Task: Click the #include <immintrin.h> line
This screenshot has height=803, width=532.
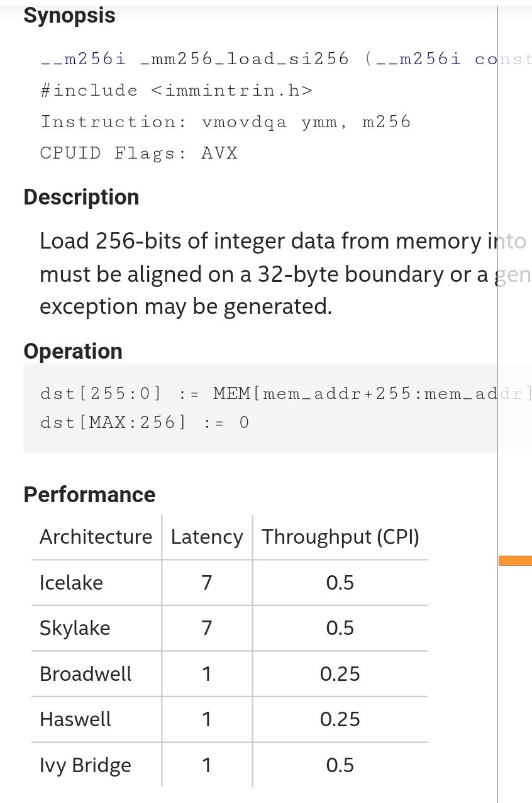Action: [176, 90]
